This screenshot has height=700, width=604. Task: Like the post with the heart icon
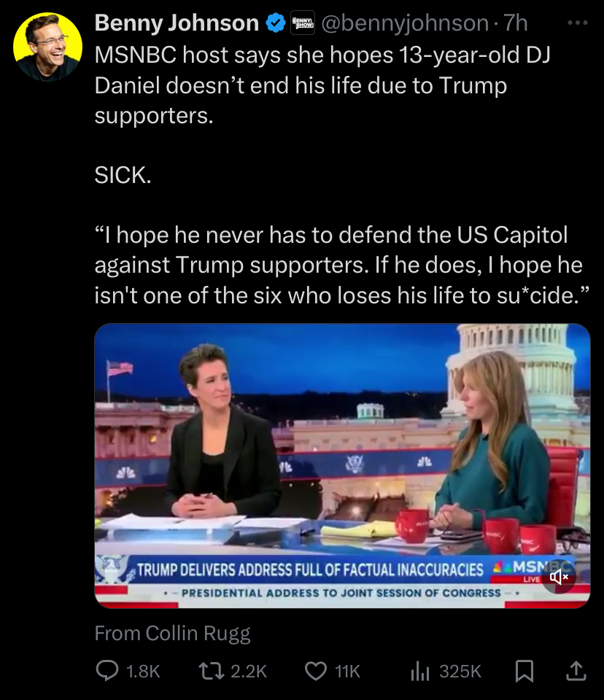coord(316,671)
